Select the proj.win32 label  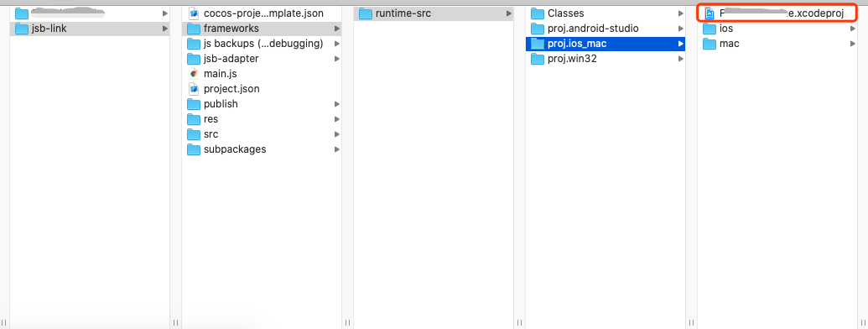(x=572, y=59)
